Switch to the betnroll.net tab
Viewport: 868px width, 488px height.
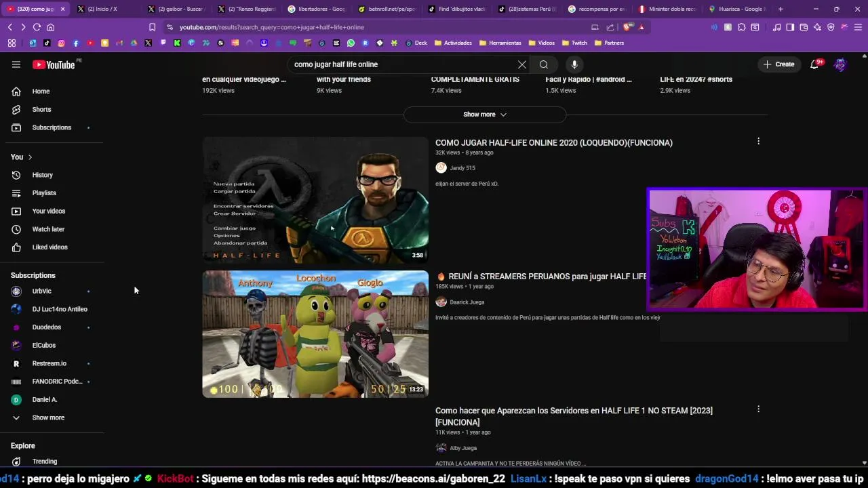[387, 9]
